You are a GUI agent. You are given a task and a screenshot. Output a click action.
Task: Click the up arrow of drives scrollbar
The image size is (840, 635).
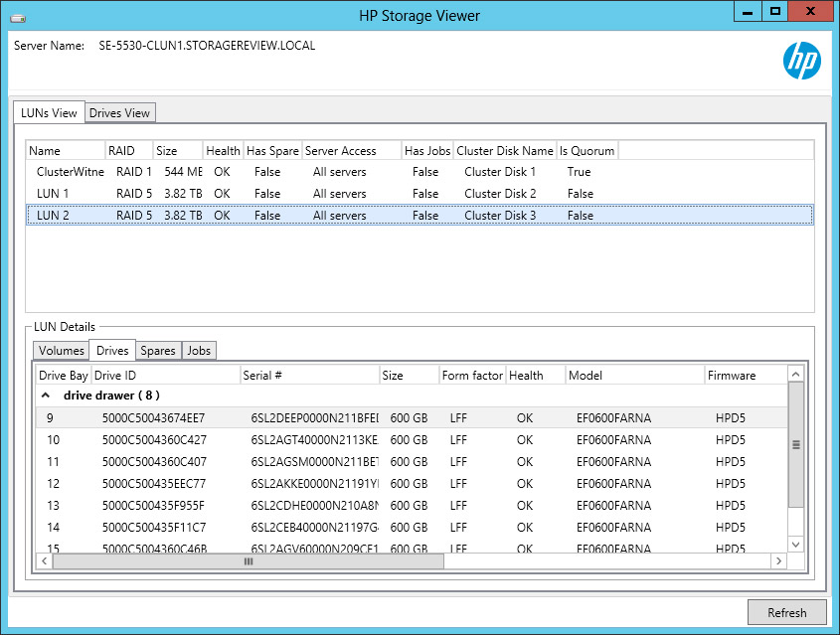[x=795, y=375]
